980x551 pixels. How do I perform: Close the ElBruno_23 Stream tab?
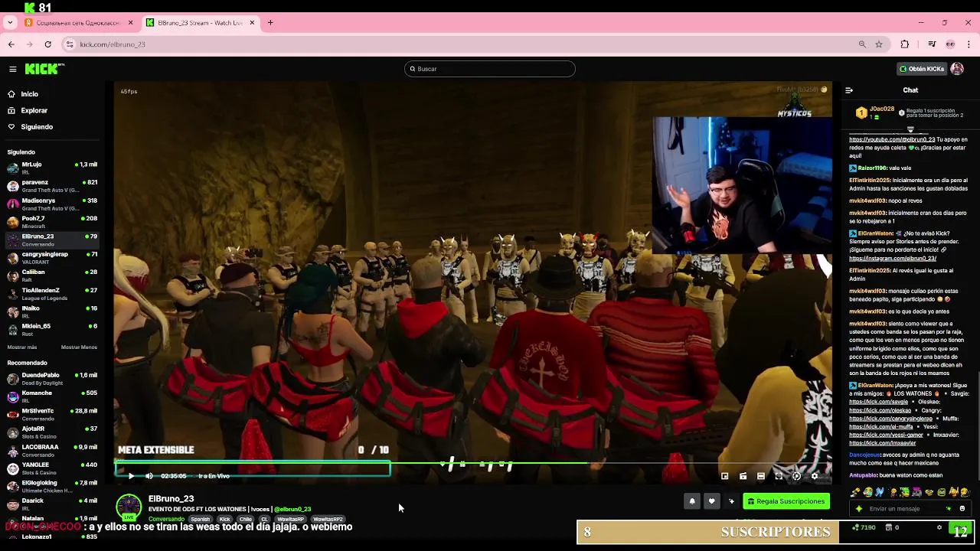[252, 23]
